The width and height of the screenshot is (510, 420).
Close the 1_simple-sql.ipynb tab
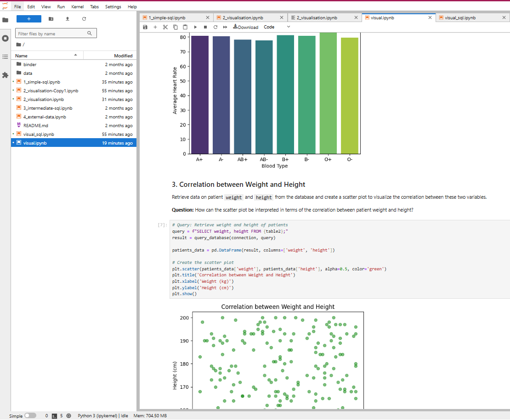pyautogui.click(x=208, y=17)
